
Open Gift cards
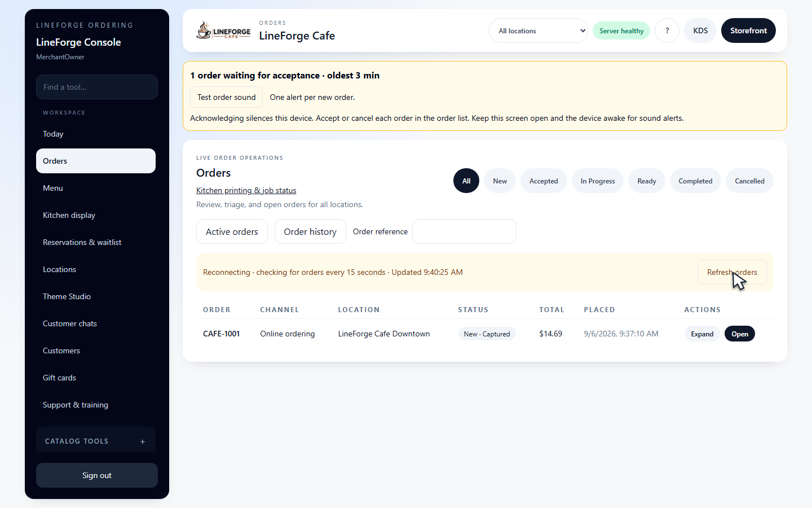(x=96, y=378)
